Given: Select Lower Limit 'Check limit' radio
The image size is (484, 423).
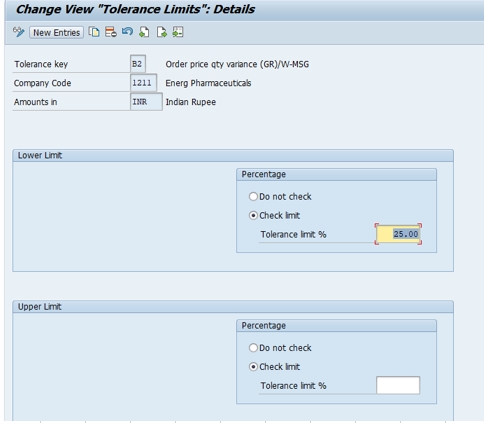Looking at the screenshot, I should [253, 216].
